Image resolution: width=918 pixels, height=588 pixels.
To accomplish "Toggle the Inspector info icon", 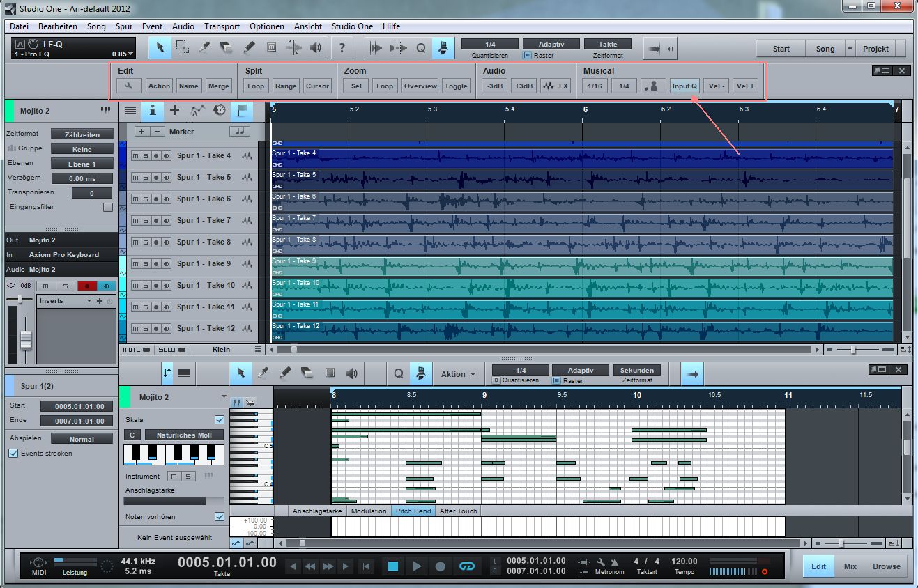I will (152, 110).
